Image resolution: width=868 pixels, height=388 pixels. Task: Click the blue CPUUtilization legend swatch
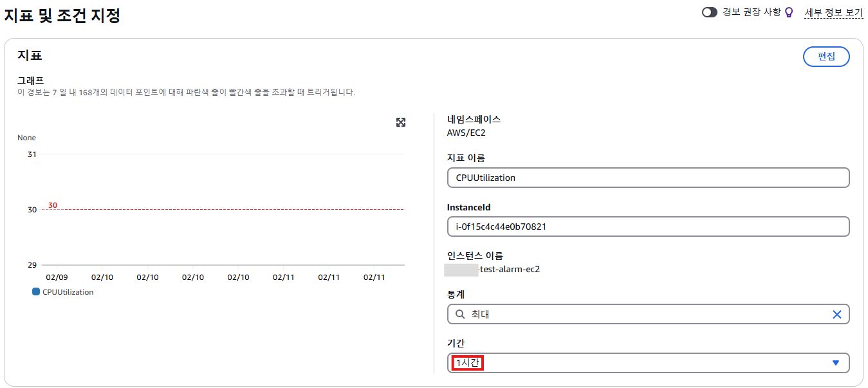[x=36, y=291]
